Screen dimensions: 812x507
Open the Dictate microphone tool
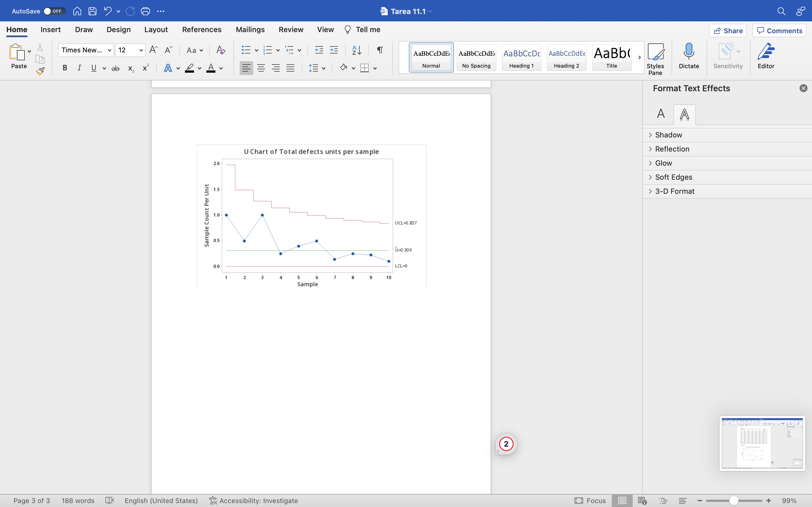pyautogui.click(x=689, y=56)
